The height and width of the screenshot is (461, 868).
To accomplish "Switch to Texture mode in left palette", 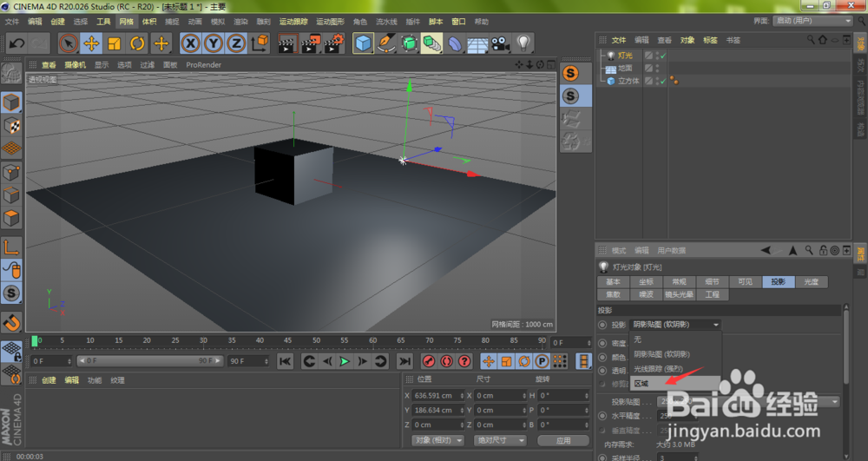I will point(11,126).
